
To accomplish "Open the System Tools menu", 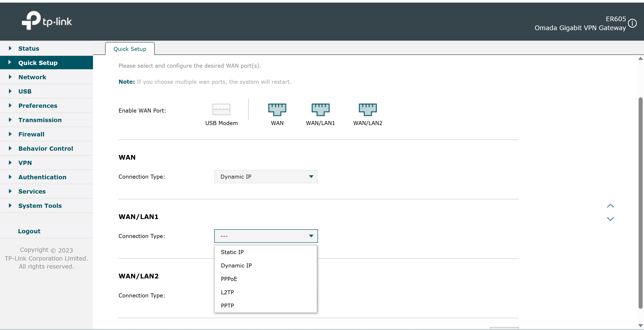I will tap(47, 206).
